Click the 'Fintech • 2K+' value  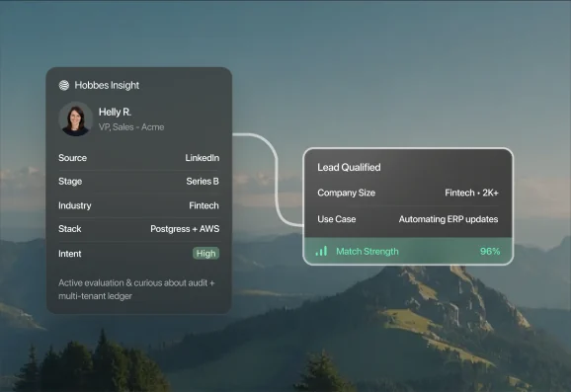coord(471,193)
